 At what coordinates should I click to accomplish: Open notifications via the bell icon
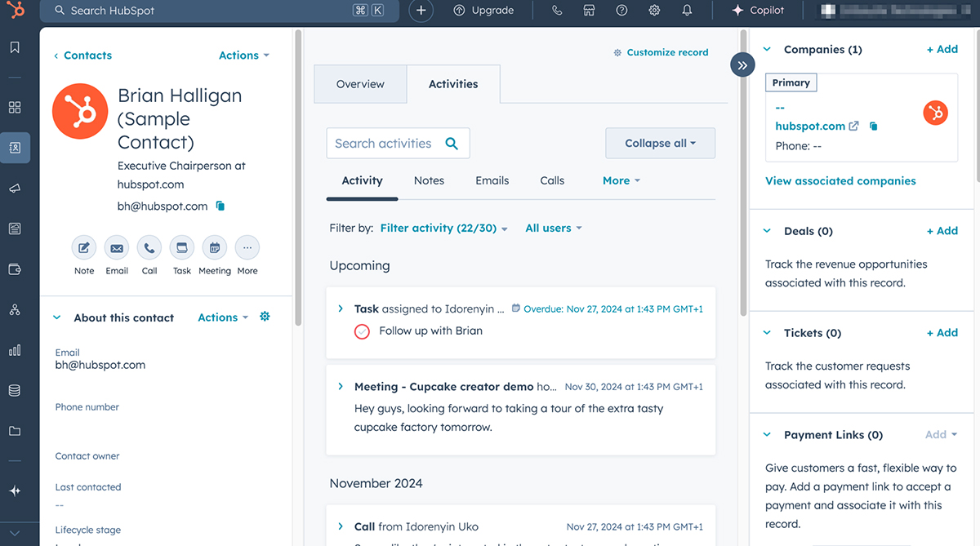[687, 10]
